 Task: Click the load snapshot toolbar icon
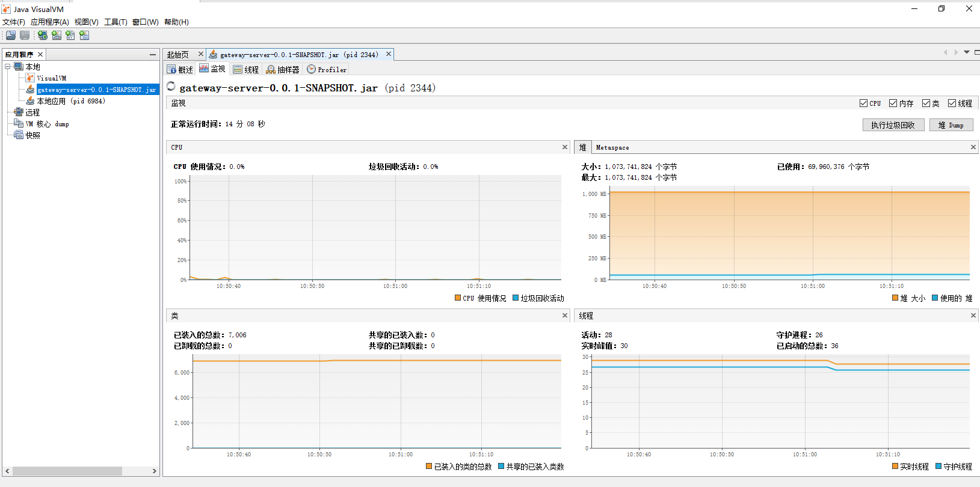[x=11, y=35]
